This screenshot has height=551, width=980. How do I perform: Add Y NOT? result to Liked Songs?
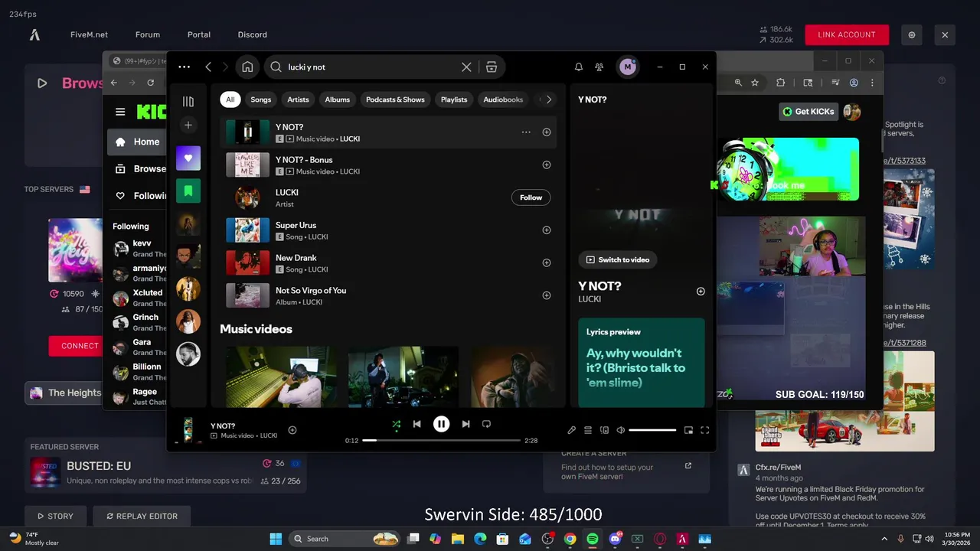point(547,132)
